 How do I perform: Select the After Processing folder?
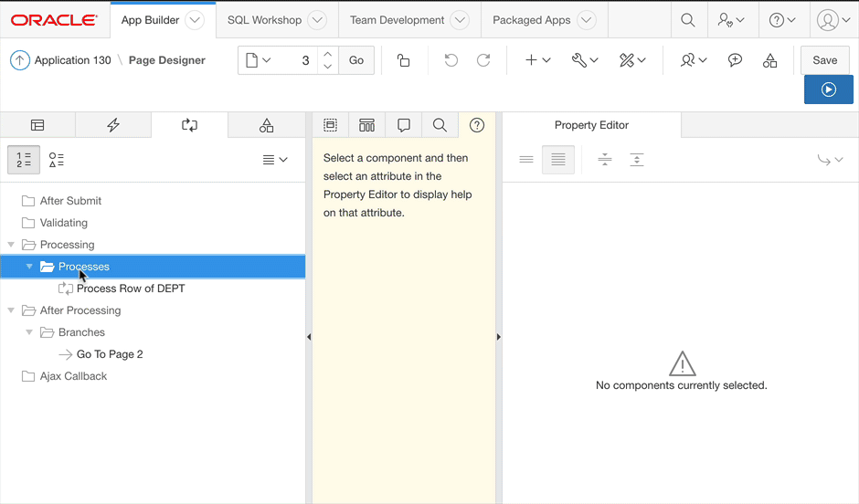[80, 310]
